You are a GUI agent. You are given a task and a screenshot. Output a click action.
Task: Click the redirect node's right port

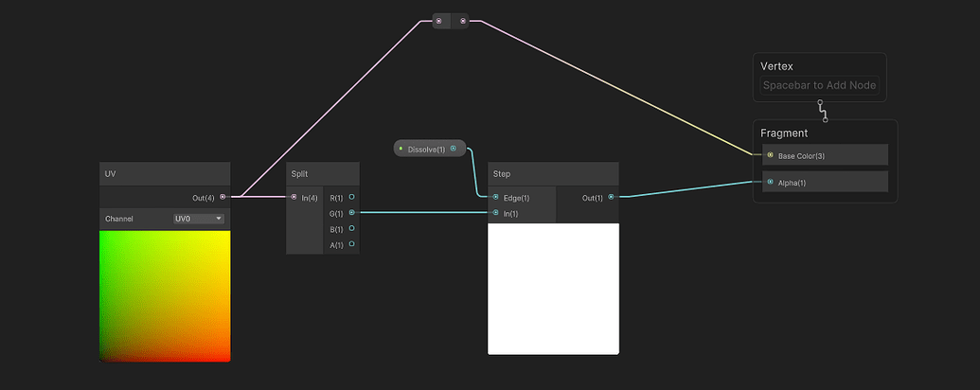coord(463,20)
